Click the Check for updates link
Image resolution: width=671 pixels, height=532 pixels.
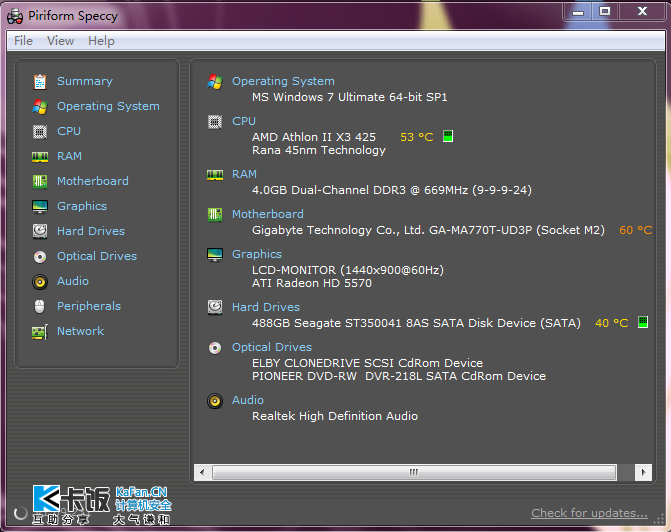(589, 513)
